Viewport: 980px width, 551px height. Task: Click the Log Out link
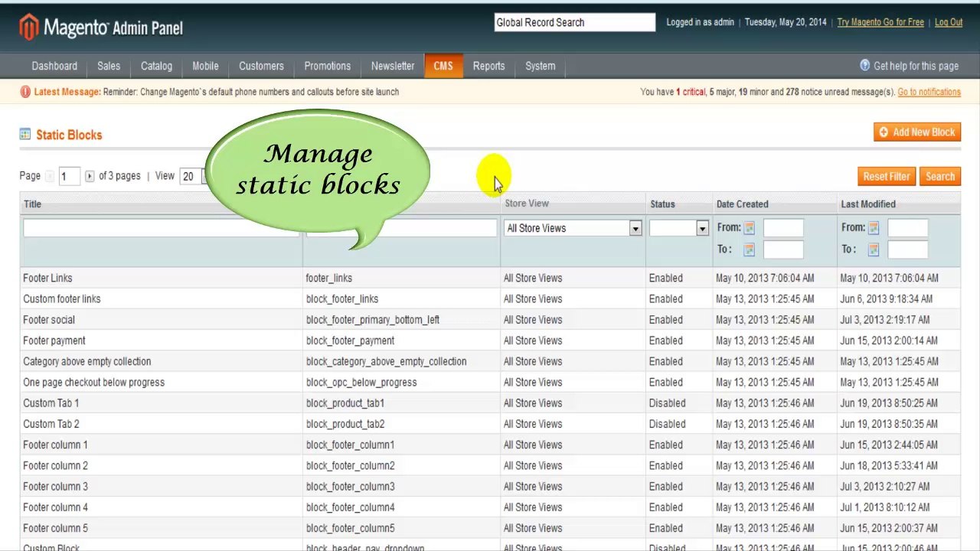click(949, 22)
